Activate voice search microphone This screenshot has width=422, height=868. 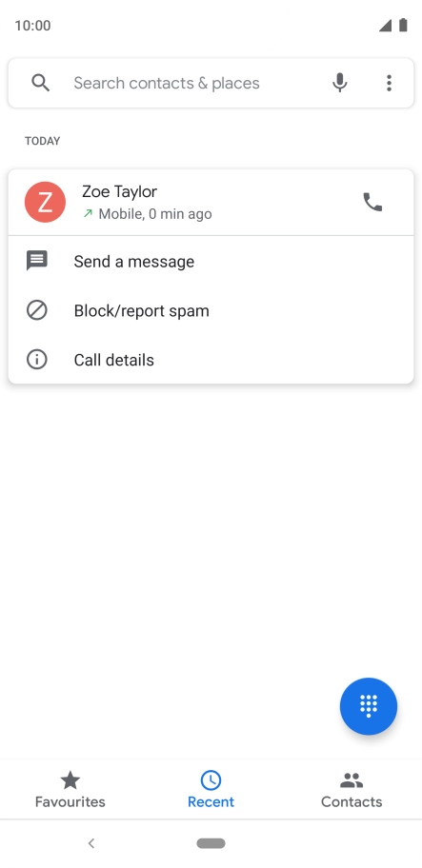tap(339, 83)
